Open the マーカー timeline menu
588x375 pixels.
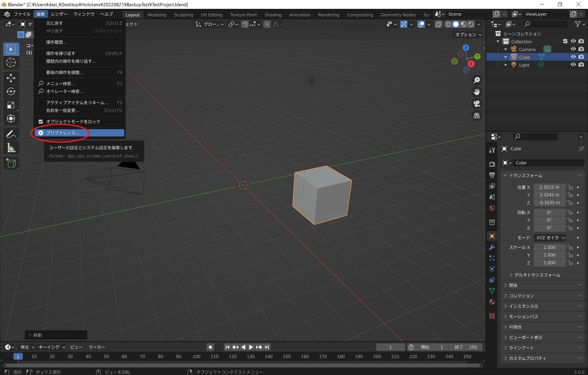(x=97, y=347)
